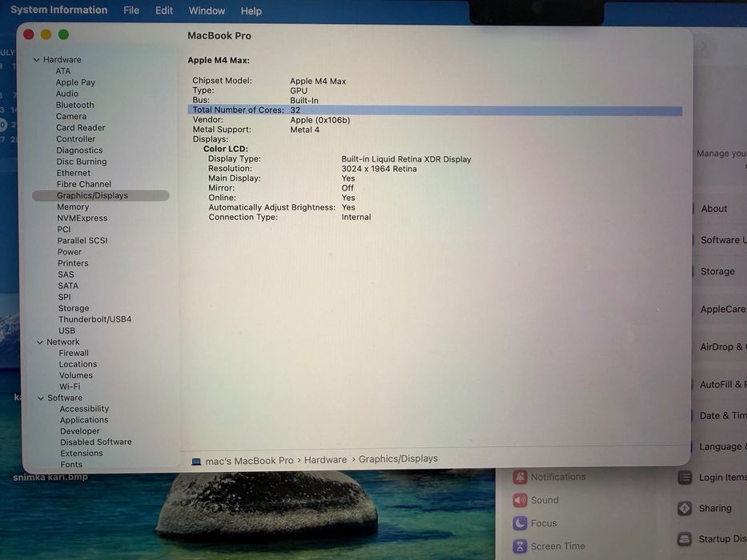This screenshot has height=560, width=747.
Task: Collapse the Hardware section chevron
Action: (36, 60)
